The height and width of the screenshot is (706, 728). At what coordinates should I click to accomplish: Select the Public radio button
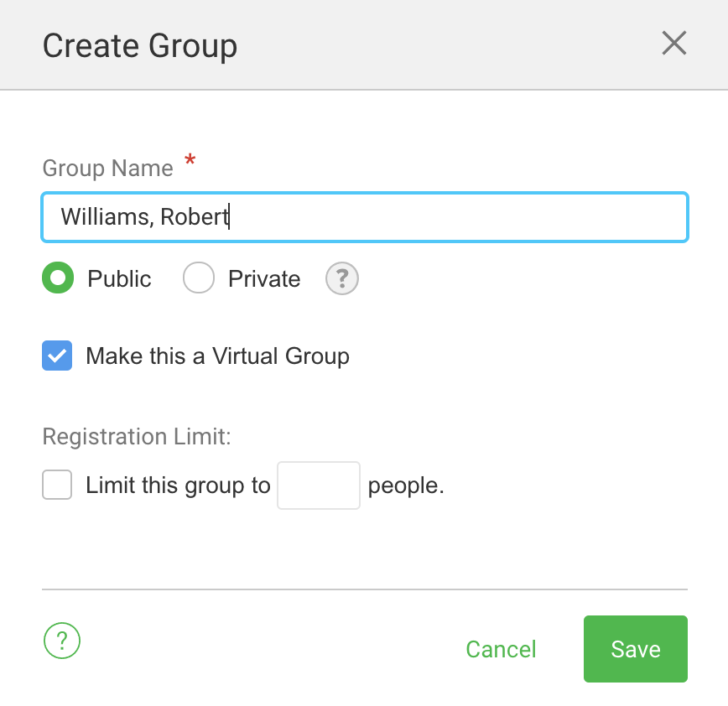click(x=58, y=278)
